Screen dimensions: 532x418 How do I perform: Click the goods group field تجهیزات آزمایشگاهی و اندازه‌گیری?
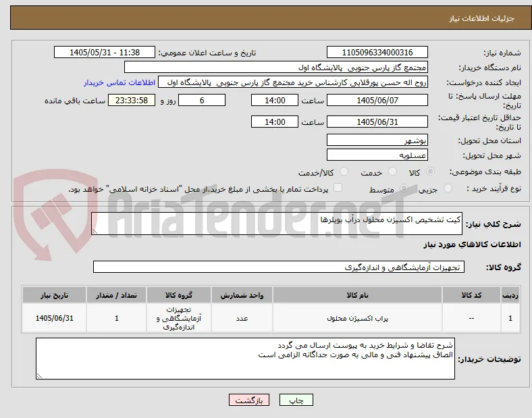click(x=279, y=267)
